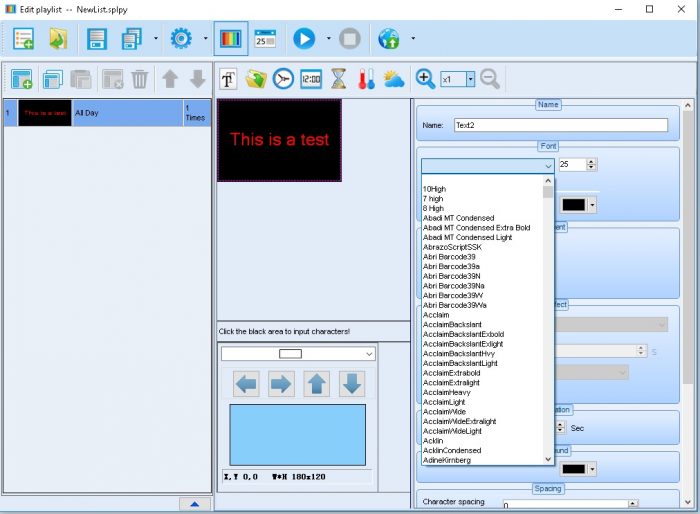Click the zoom in magnifier
Image resolution: width=700 pixels, height=514 pixels.
426,79
